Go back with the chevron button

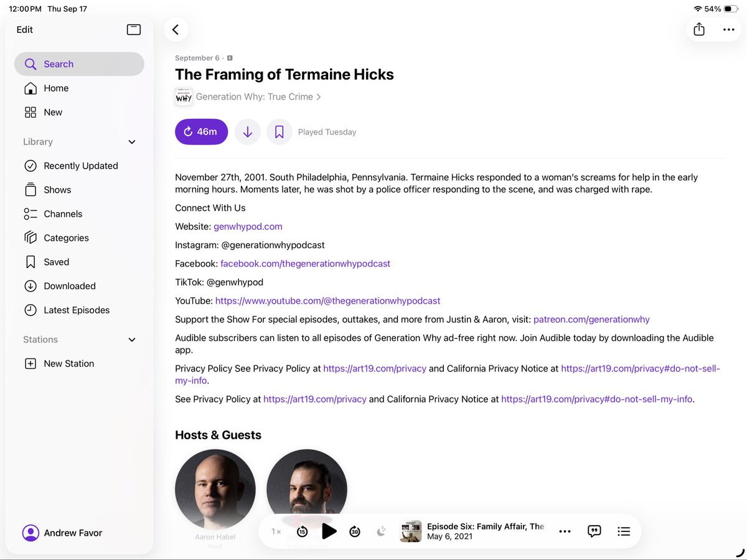pyautogui.click(x=176, y=29)
